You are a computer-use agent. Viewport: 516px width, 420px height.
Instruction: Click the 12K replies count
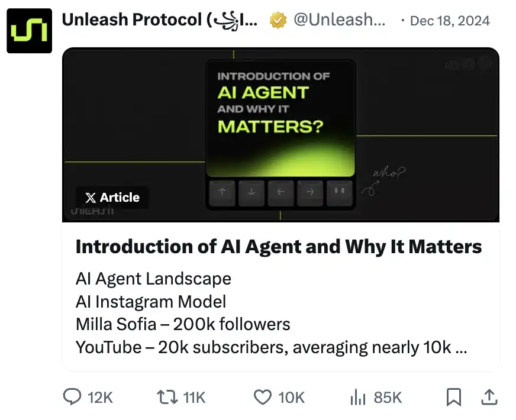tap(100, 398)
